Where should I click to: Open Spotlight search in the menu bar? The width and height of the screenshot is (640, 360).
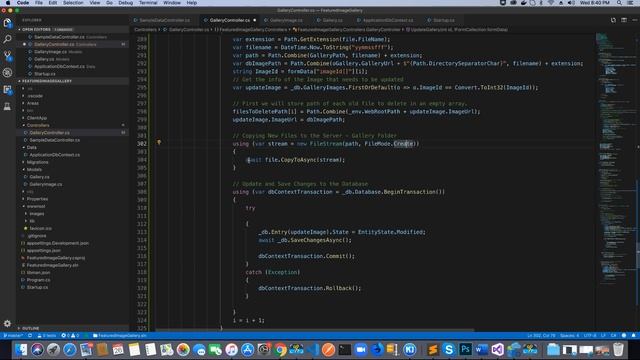point(619,3)
